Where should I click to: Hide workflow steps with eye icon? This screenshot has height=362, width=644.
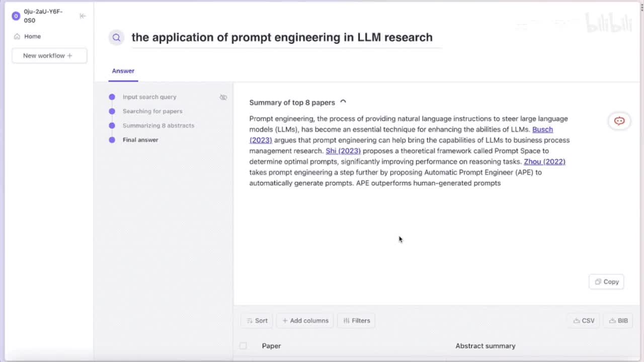(223, 97)
